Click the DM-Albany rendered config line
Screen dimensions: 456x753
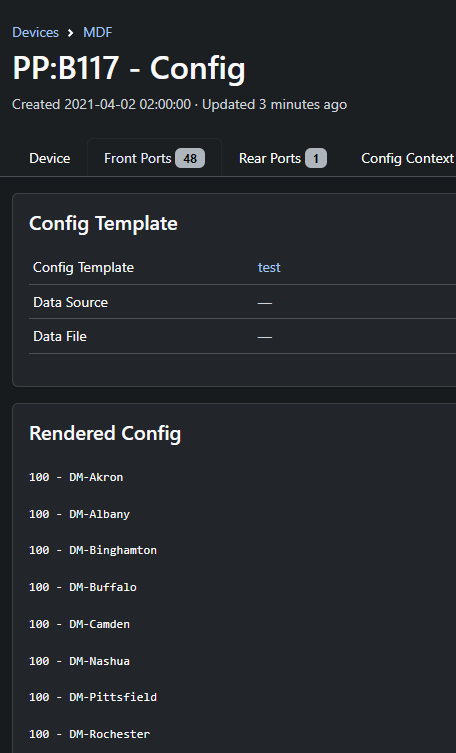tap(79, 514)
